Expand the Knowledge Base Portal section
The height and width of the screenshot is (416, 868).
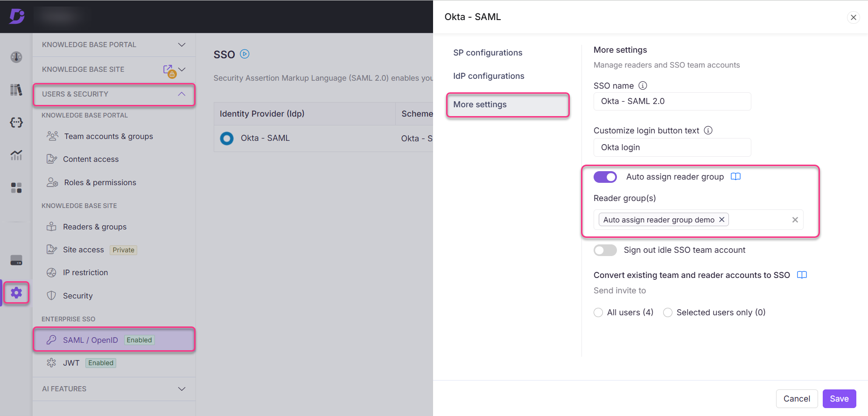[x=182, y=45]
